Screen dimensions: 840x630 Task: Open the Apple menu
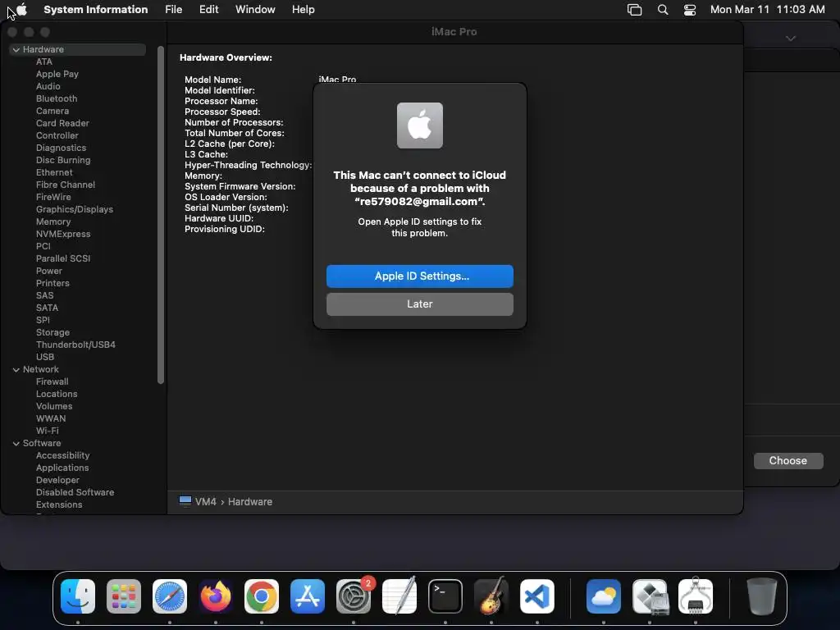21,10
